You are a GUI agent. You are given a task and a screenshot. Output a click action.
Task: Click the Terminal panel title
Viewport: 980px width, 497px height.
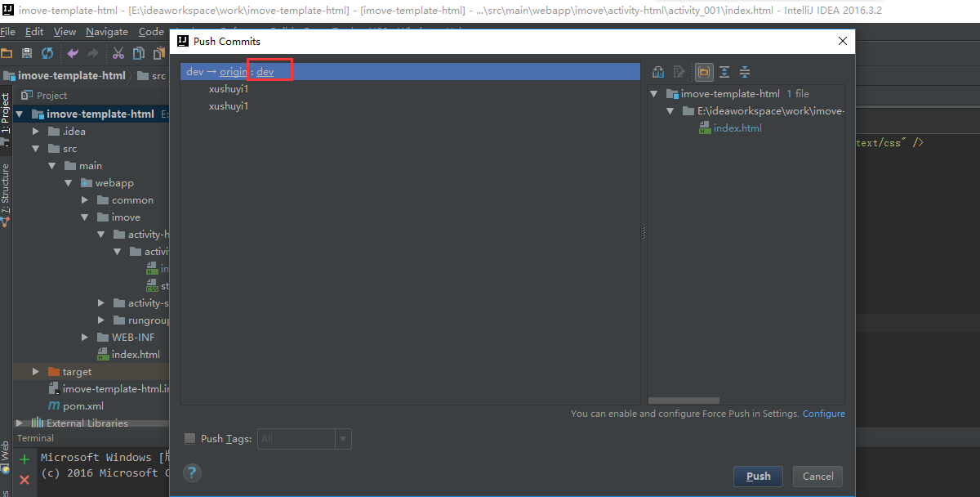pyautogui.click(x=35, y=439)
